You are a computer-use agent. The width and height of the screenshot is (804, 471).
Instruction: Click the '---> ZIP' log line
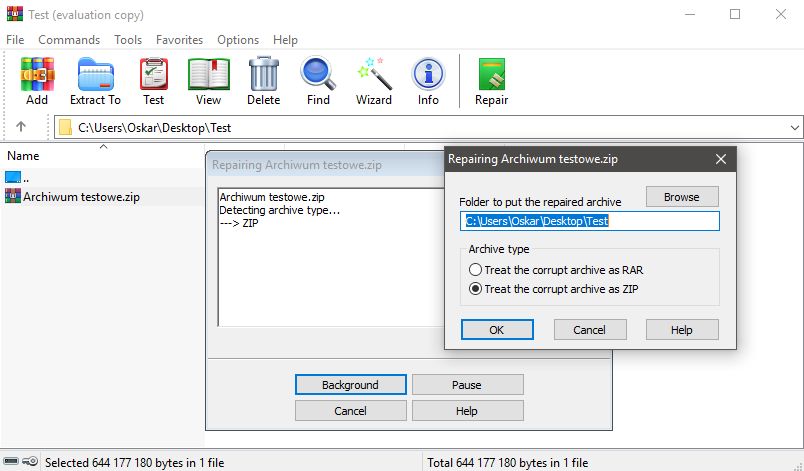click(x=239, y=223)
